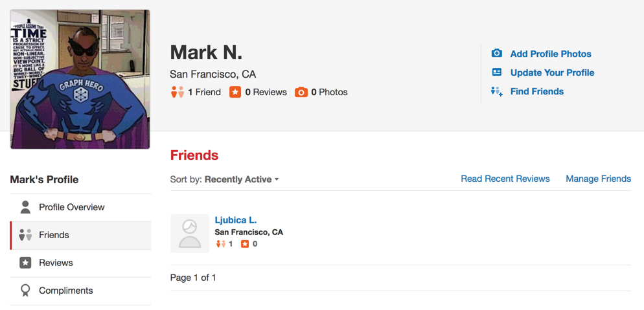Go to Compliments in the sidebar
The width and height of the screenshot is (644, 310).
65,291
